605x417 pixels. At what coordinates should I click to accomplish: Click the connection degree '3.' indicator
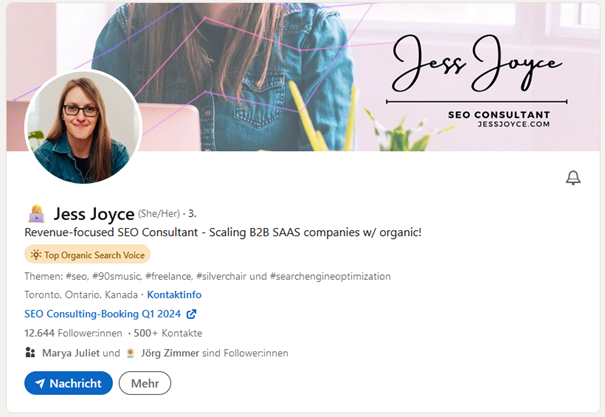pos(192,213)
